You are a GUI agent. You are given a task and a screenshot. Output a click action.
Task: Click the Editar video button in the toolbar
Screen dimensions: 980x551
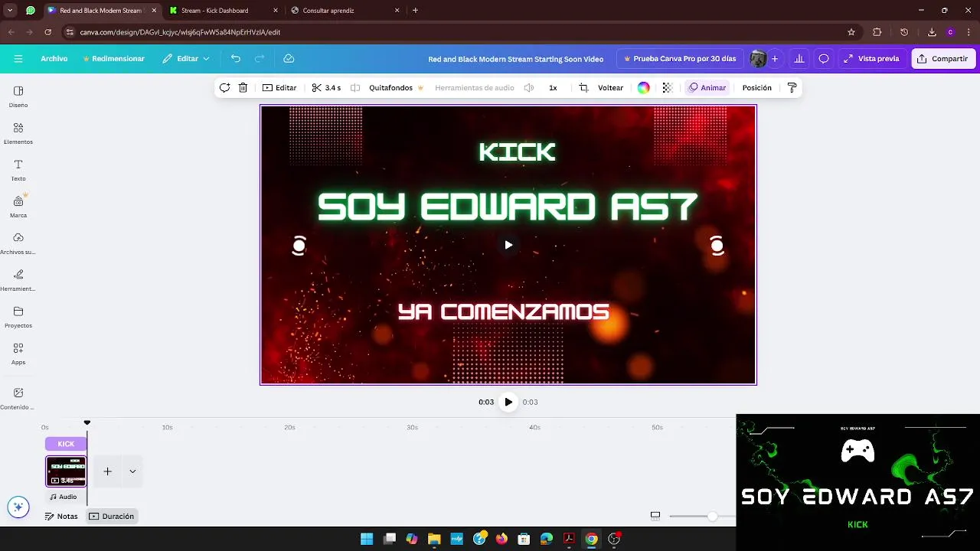click(x=279, y=88)
